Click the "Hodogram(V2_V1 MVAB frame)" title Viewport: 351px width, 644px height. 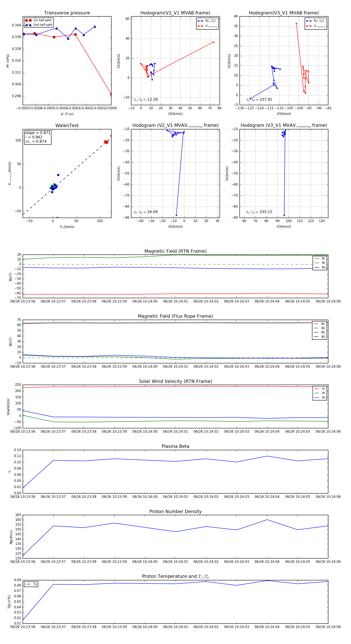(175, 13)
